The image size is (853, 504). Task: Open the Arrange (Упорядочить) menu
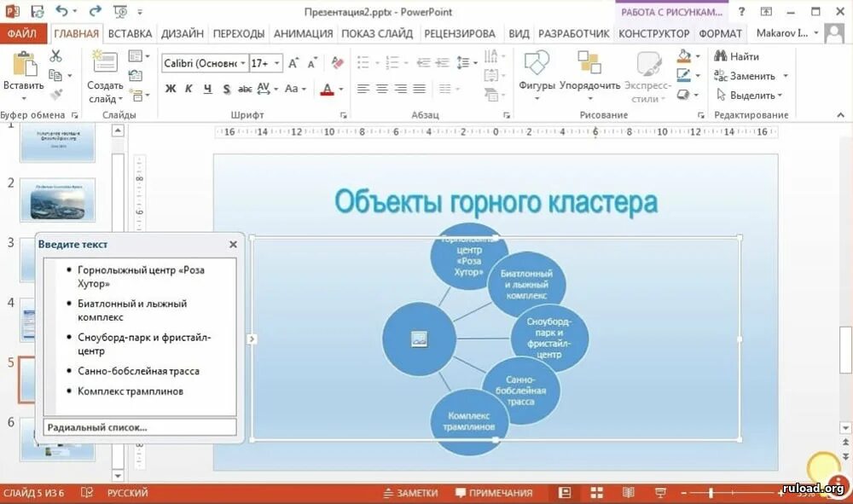tap(589, 76)
